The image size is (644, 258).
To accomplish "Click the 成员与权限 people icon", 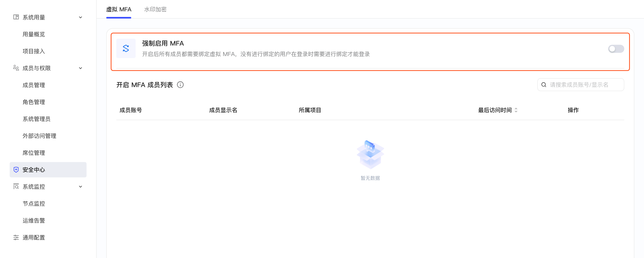I will (x=16, y=68).
